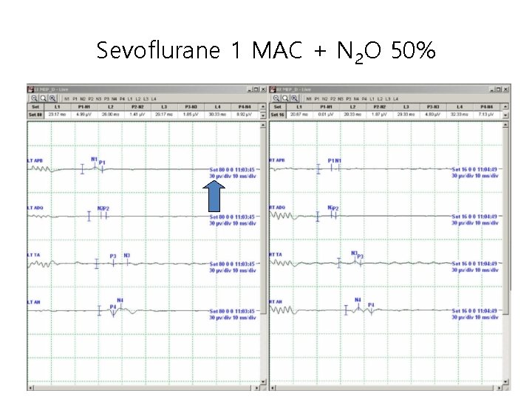Screen dimensions: 532x399
Task: Select the L1 latency tool in Rt MEP toolbar
Action: point(372,99)
